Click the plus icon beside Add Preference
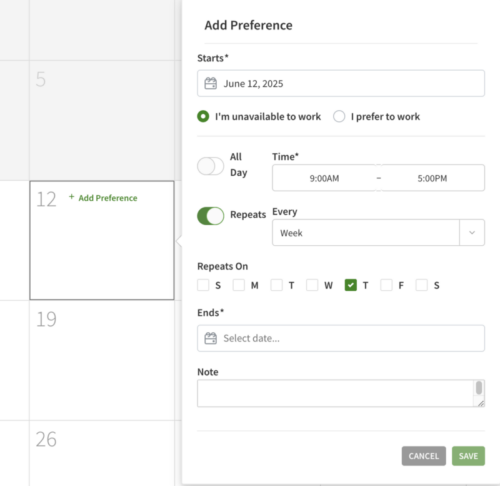 tap(71, 197)
